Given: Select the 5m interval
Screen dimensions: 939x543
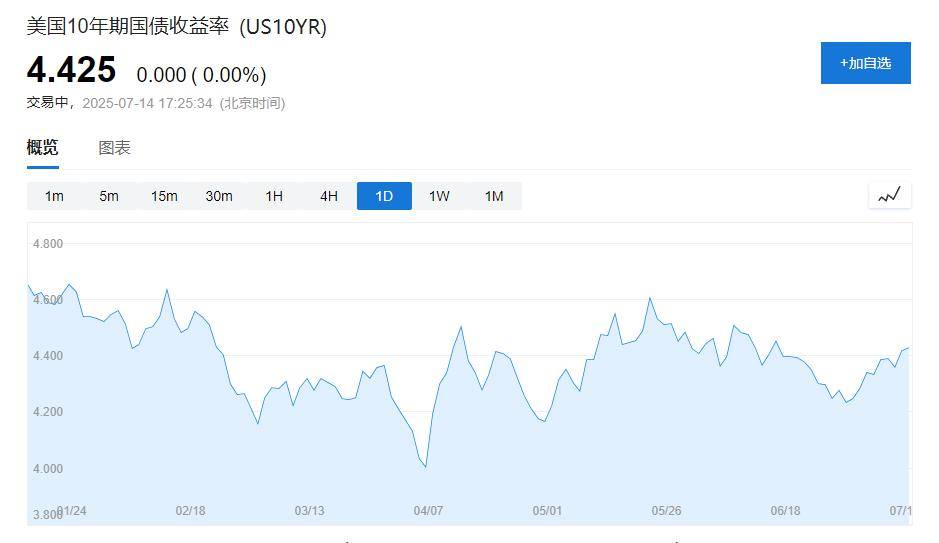Looking at the screenshot, I should click(x=109, y=196).
